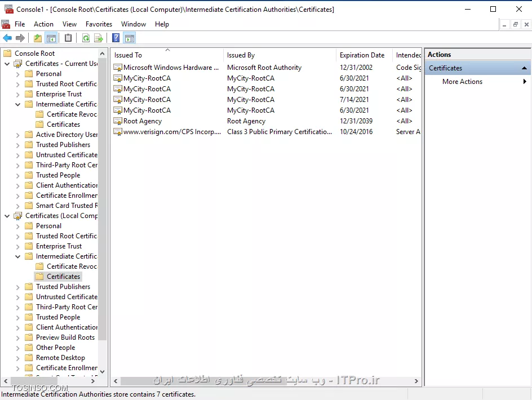Expand Smart Card Trusted Roots node
This screenshot has height=400, width=532.
click(x=17, y=206)
